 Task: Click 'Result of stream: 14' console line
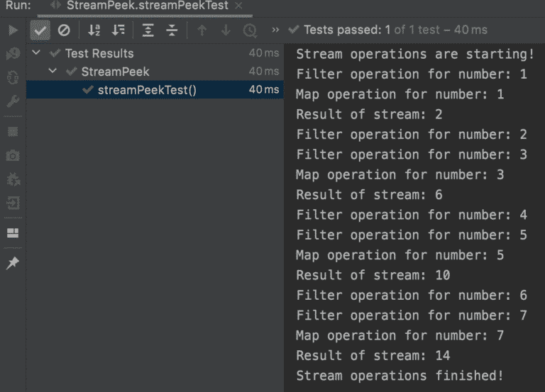373,355
